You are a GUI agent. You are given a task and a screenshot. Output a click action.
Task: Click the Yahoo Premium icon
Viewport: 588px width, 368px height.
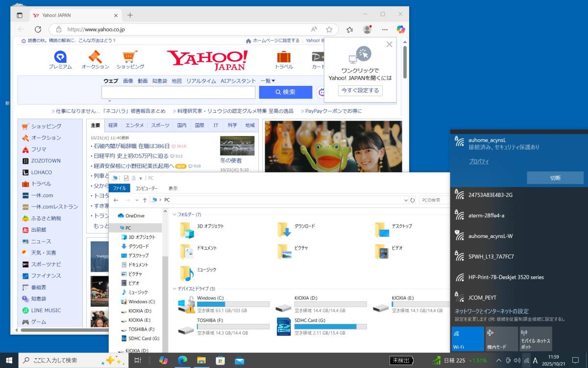[60, 56]
